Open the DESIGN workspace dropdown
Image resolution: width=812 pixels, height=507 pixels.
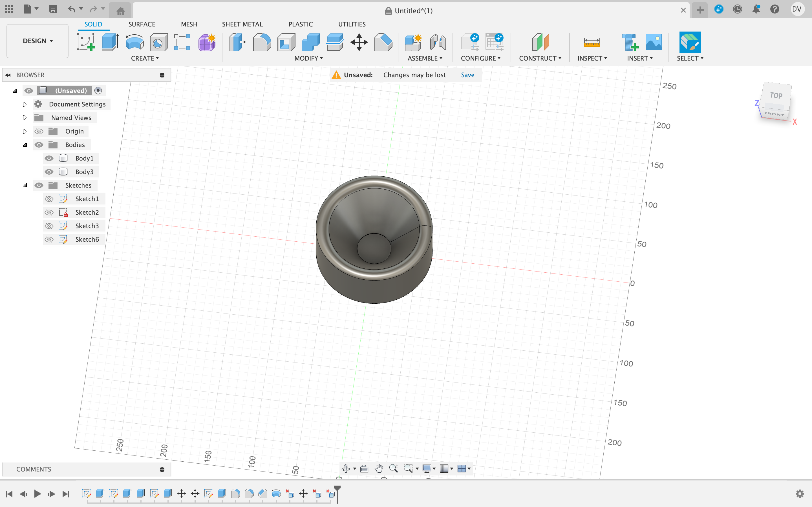click(x=37, y=41)
